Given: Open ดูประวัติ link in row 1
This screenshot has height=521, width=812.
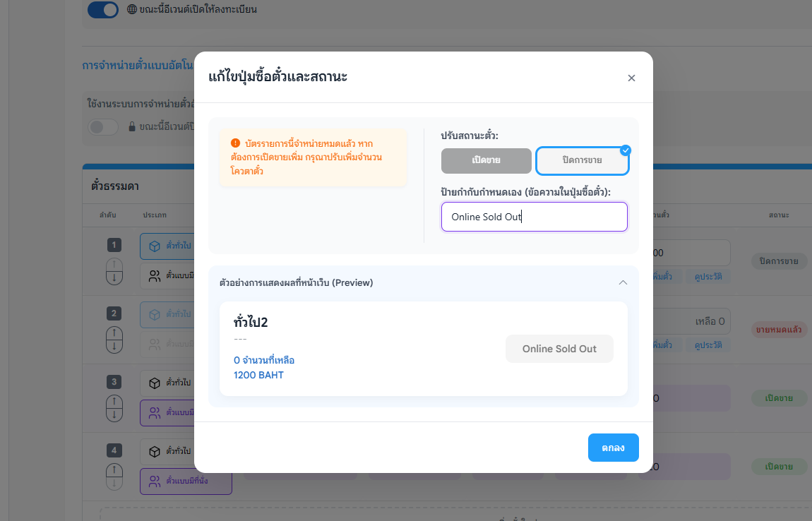Looking at the screenshot, I should (x=708, y=277).
